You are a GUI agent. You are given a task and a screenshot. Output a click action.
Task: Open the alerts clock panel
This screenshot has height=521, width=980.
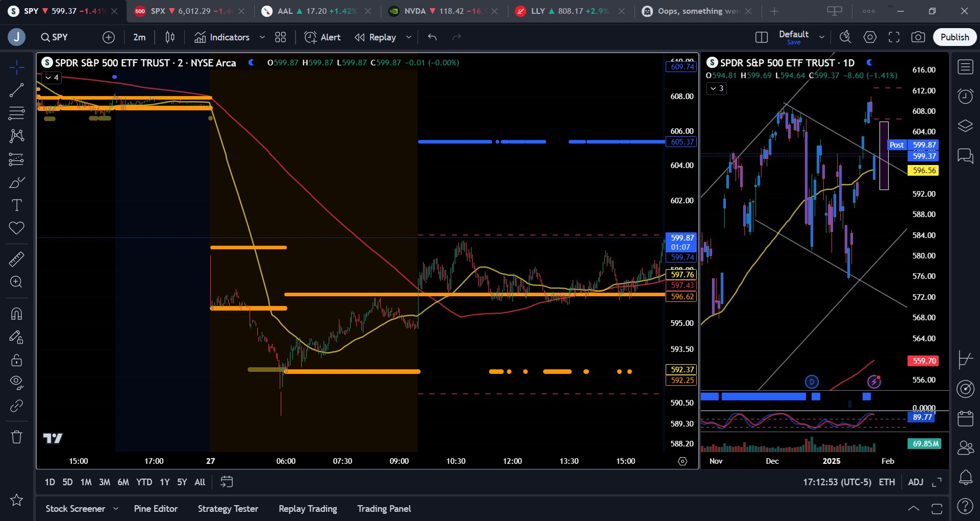pyautogui.click(x=965, y=96)
